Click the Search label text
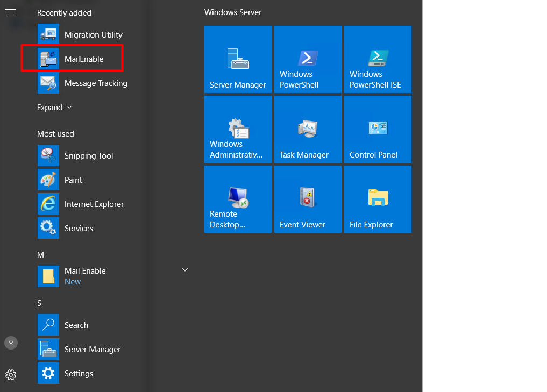This screenshot has width=547, height=392. (76, 325)
